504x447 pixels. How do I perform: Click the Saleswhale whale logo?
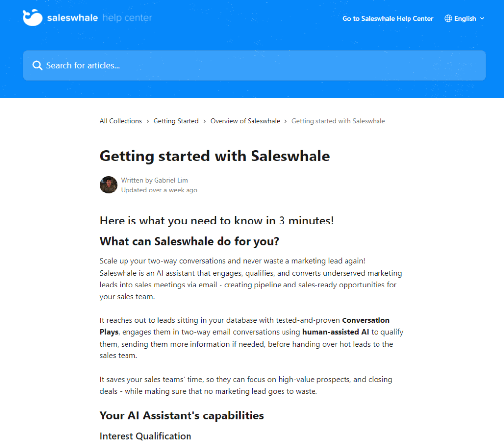[32, 18]
